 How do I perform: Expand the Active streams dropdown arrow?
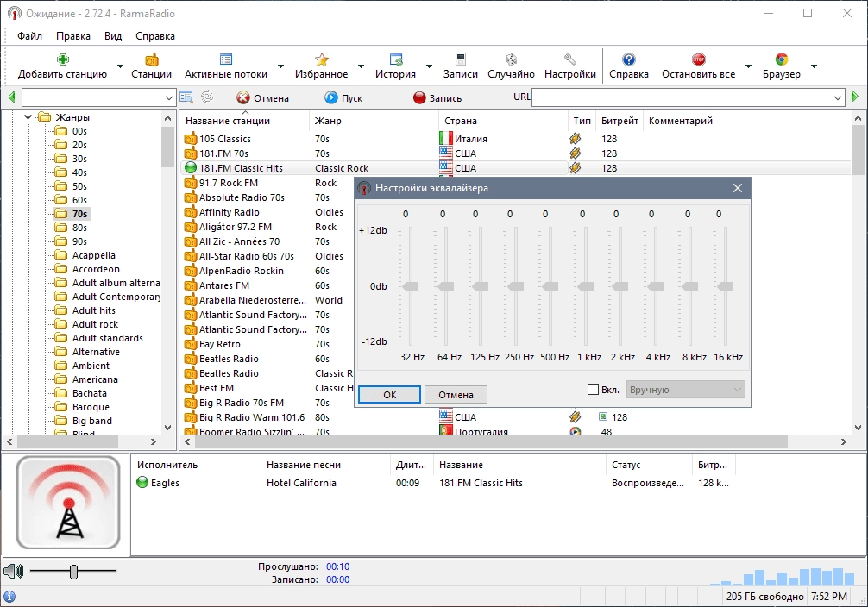click(x=280, y=66)
